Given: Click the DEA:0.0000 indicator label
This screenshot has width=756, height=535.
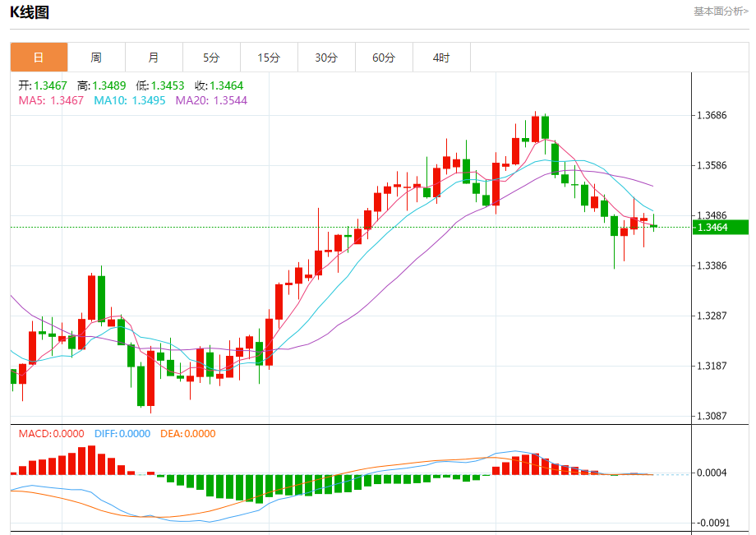Looking at the screenshot, I should point(188,434).
